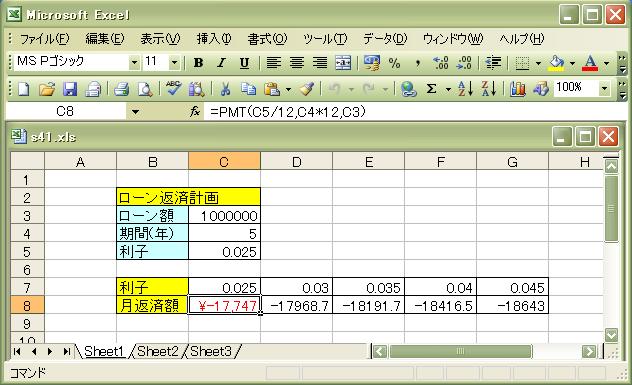632x385 pixels.
Task: Open the Chart Wizard icon
Action: point(518,89)
